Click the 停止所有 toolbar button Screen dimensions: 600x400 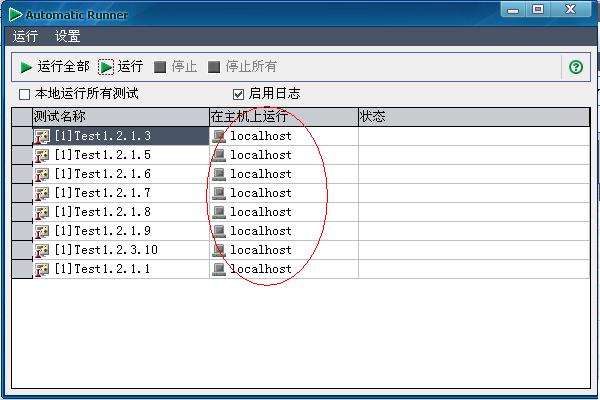pos(242,67)
